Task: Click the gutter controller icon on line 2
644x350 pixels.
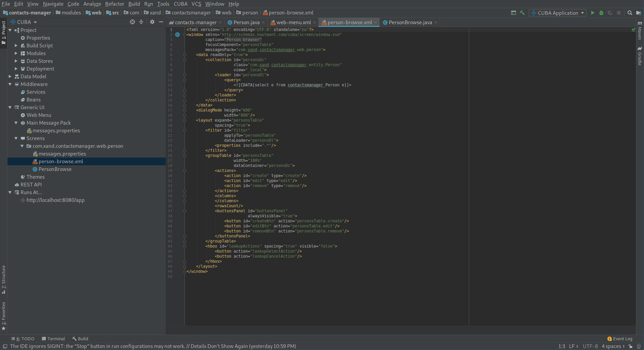Action: click(x=177, y=35)
